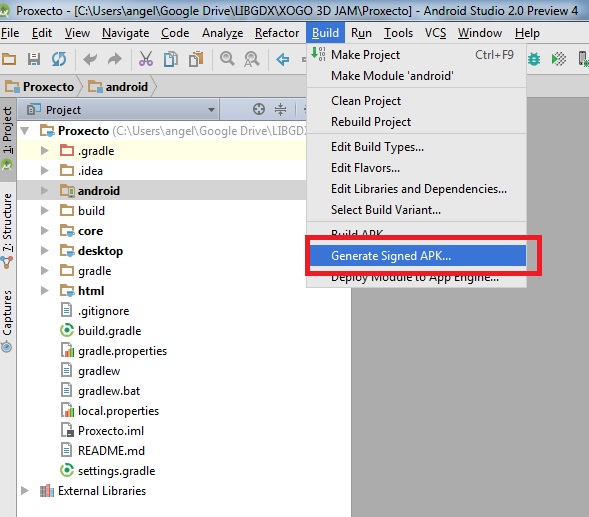Open the Analyze menu

[222, 33]
